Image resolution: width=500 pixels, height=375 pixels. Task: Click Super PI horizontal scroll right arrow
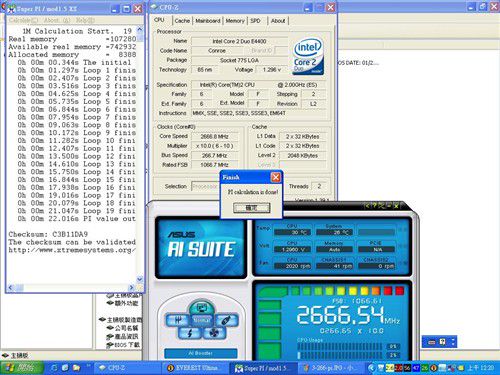click(x=131, y=287)
